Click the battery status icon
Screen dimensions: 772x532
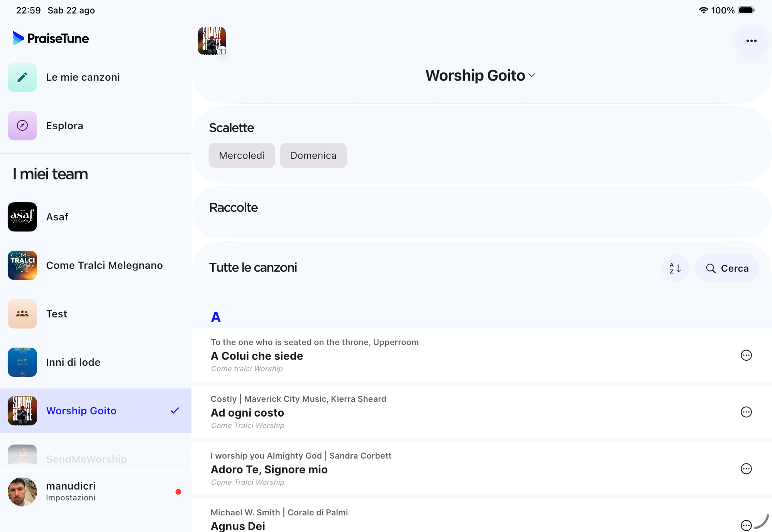pos(747,10)
